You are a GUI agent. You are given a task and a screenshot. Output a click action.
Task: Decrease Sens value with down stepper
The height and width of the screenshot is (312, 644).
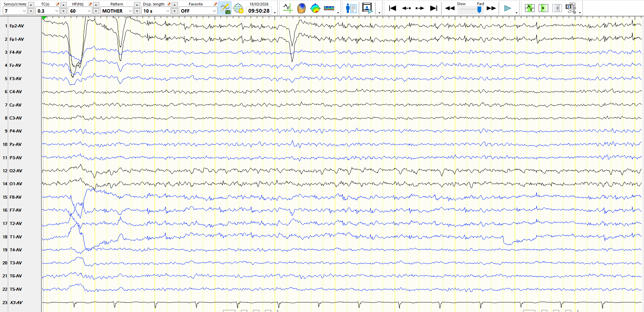point(31,11)
